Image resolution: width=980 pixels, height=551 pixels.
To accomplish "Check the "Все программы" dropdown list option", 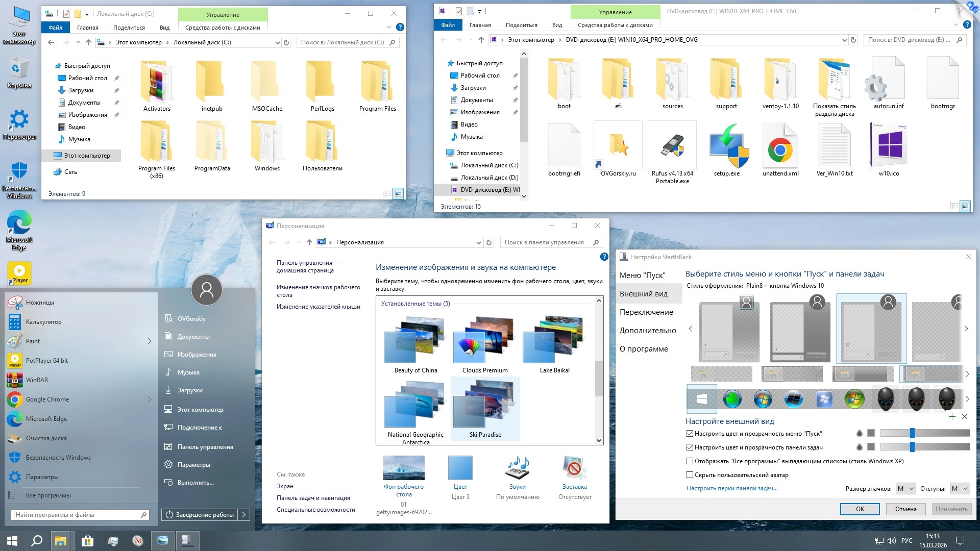I will tap(690, 461).
